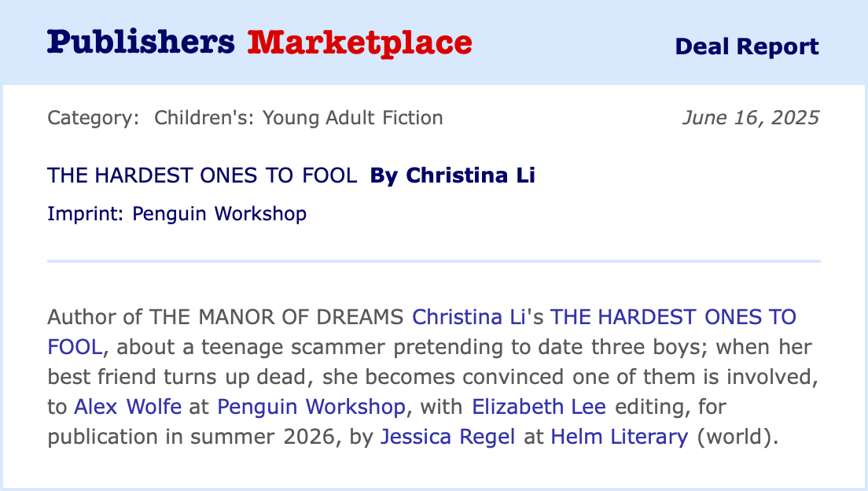Click the Category label
Screen dimensions: 868x491
(x=93, y=118)
